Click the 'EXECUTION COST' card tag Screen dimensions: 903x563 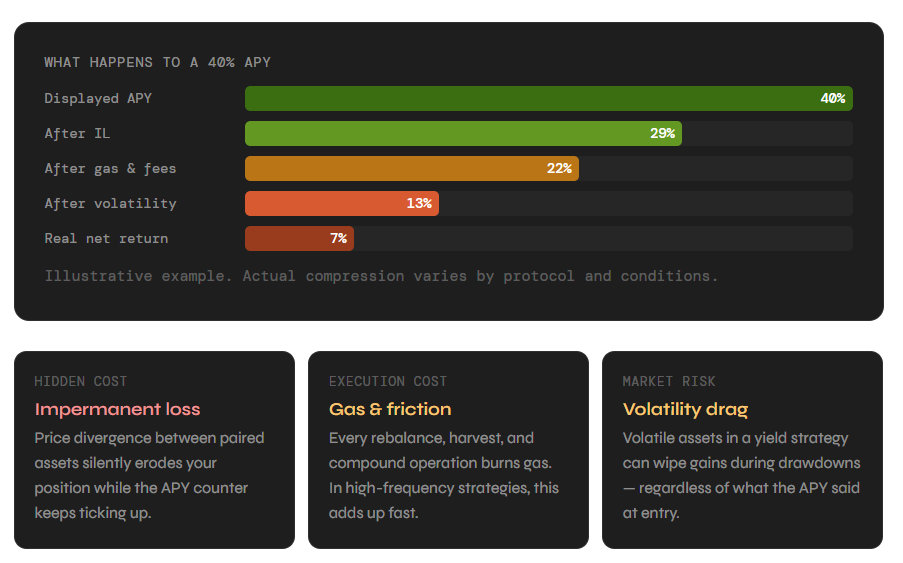[388, 381]
